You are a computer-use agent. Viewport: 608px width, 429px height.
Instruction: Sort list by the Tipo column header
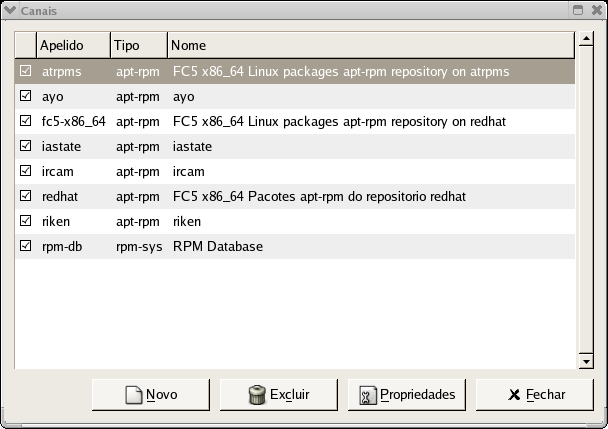pos(137,46)
